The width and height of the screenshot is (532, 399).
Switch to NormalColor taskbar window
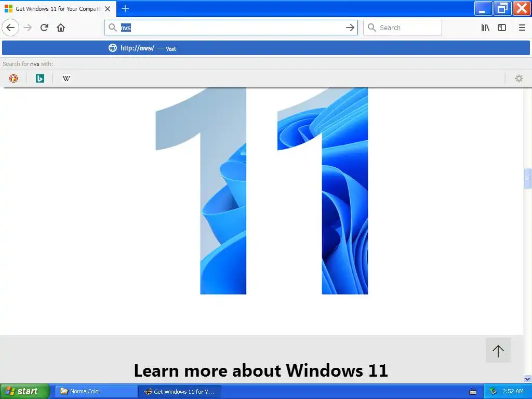pyautogui.click(x=96, y=391)
